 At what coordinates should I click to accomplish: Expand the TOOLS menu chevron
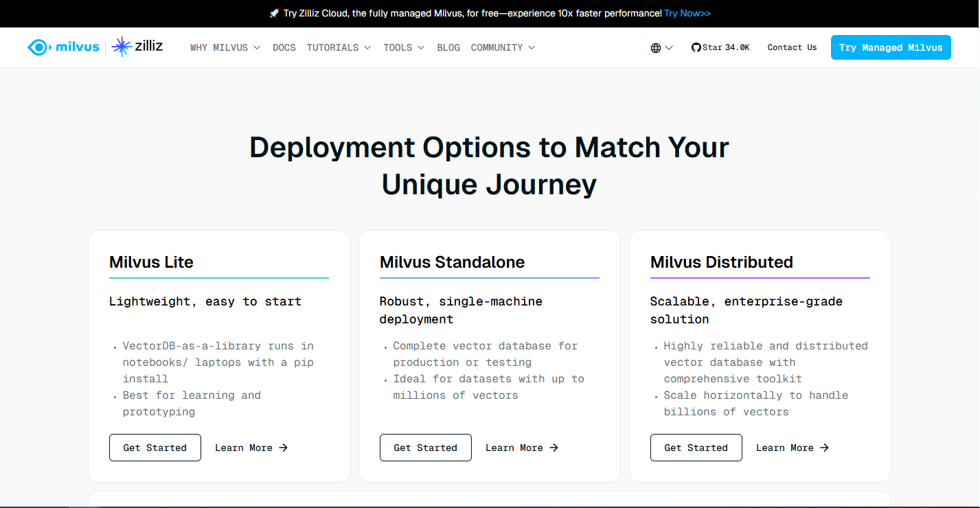click(421, 48)
